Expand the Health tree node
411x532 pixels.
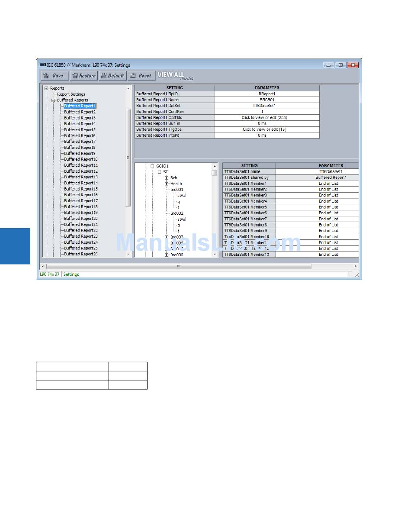[x=167, y=184]
